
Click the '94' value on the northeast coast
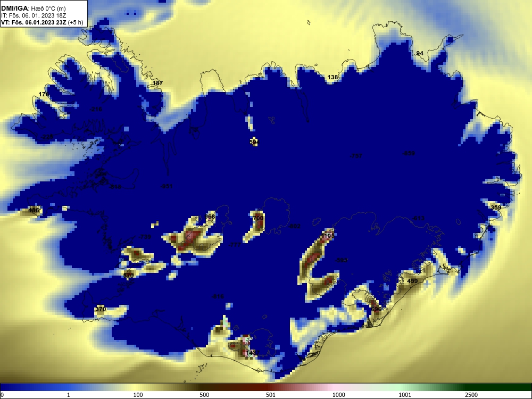[420, 53]
